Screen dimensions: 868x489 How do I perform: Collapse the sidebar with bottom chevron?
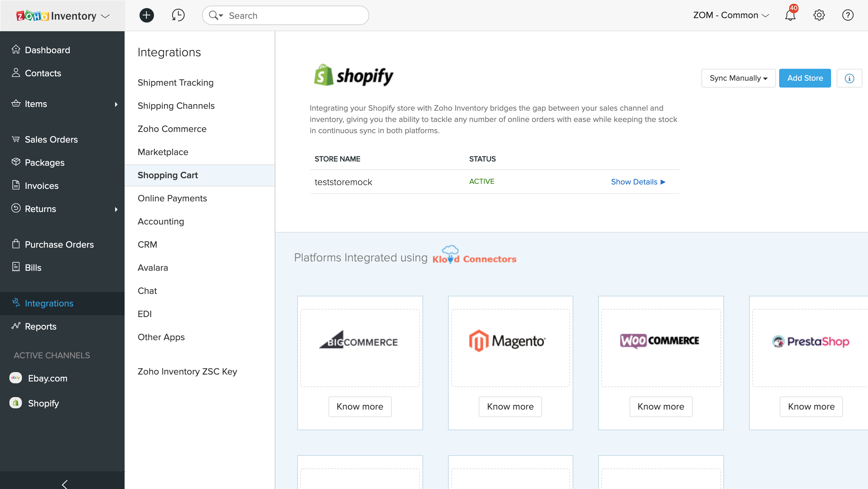click(65, 484)
